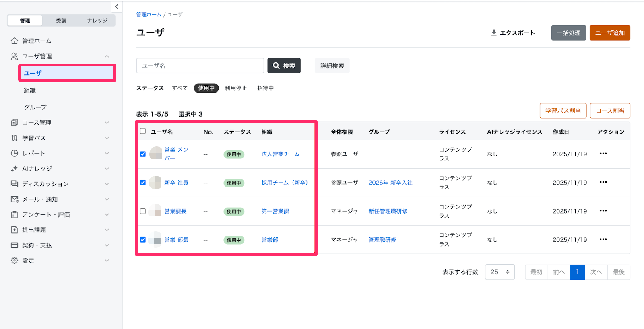Click the ユーザ追加 button
This screenshot has width=644, height=329.
pos(610,33)
